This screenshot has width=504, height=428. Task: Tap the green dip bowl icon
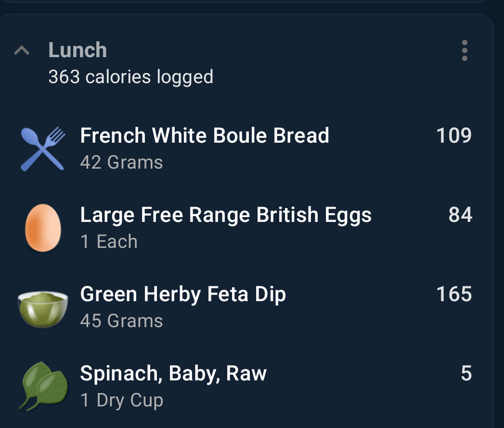click(x=43, y=309)
